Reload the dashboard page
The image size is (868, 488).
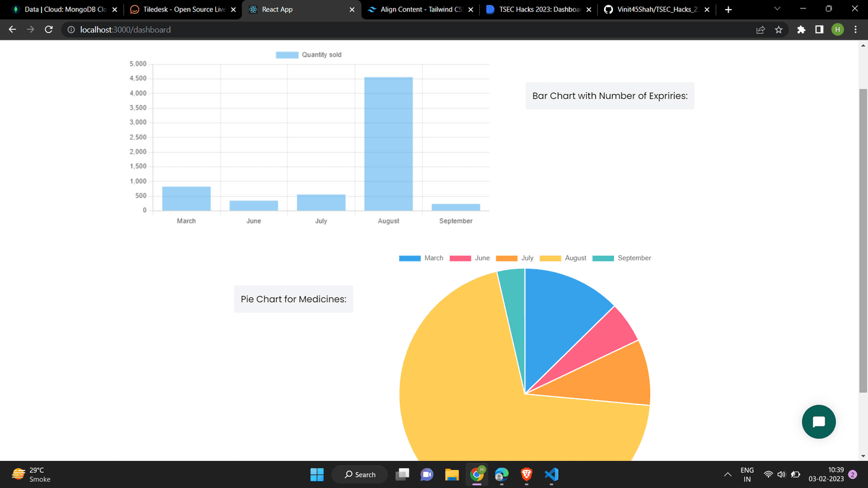pyautogui.click(x=49, y=30)
